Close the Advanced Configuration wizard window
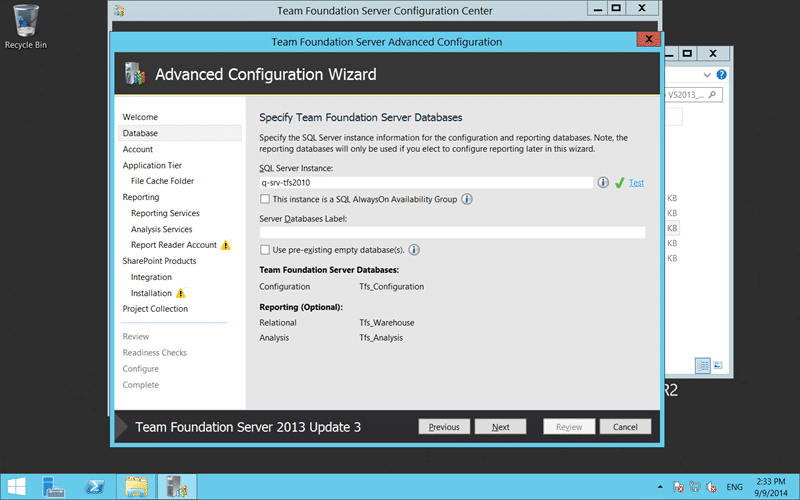Screen dimensions: 800x500 click(x=648, y=39)
